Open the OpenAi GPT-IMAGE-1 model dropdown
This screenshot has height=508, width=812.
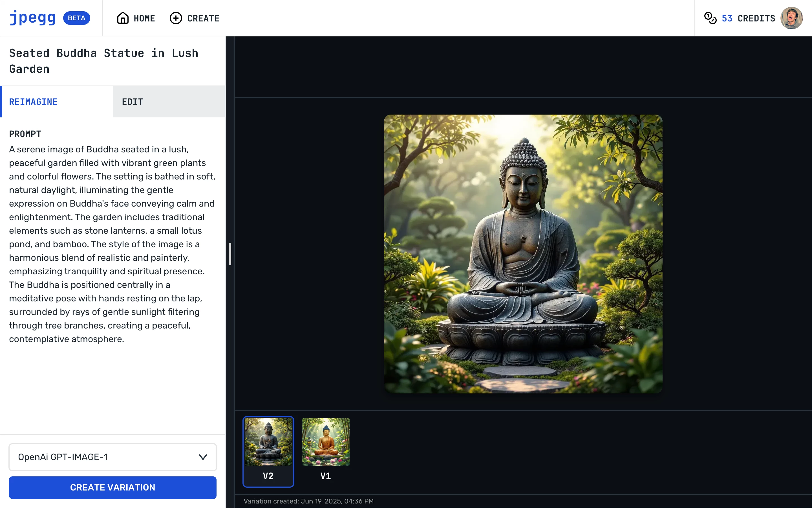[x=113, y=457]
